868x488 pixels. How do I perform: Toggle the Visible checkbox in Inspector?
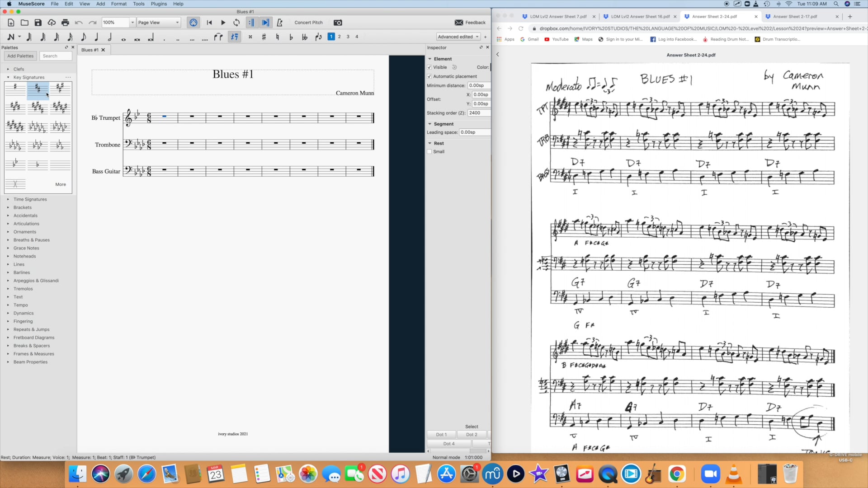coord(429,67)
